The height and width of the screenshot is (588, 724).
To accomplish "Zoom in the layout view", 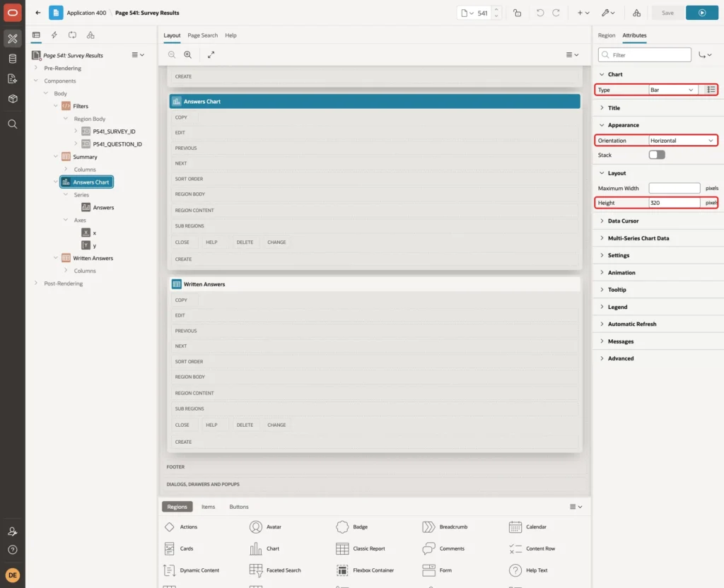I will 188,54.
